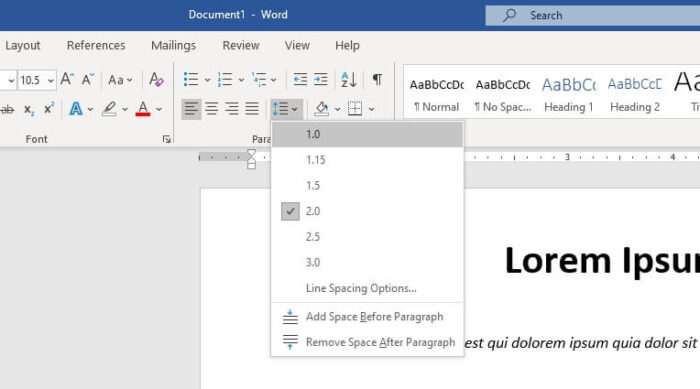Click the multilevel list icon
700x389 pixels.
259,79
